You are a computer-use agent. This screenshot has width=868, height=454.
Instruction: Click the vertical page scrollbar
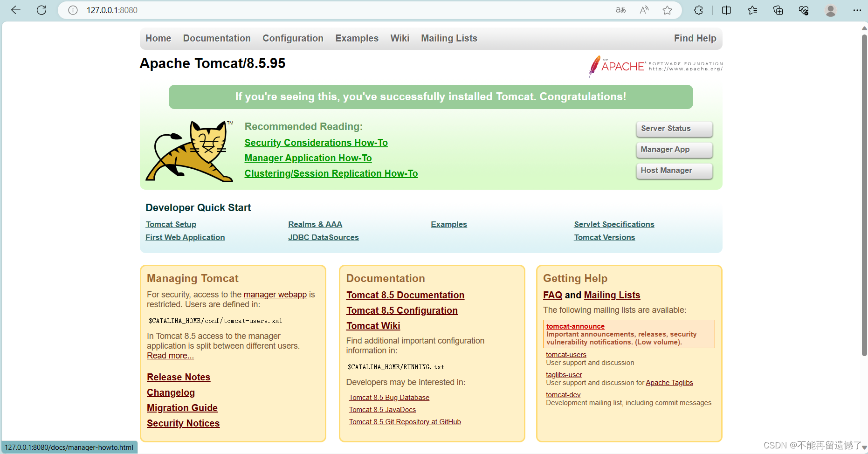tap(864, 196)
